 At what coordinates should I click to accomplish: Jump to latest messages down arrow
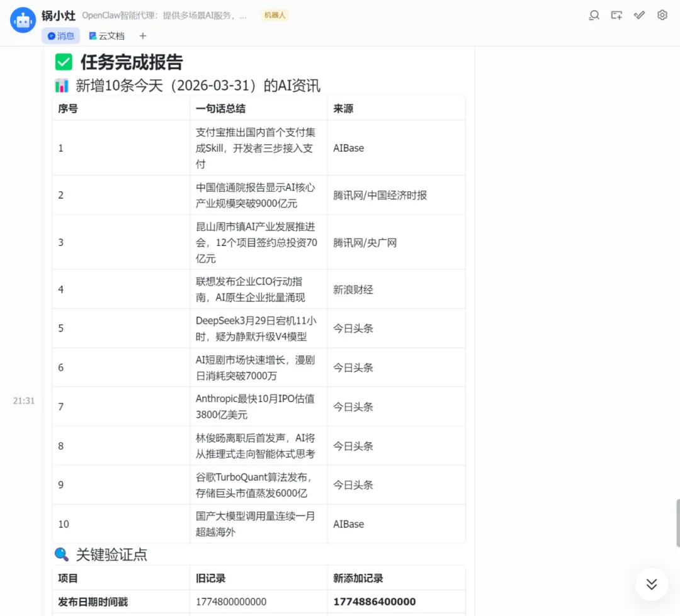click(652, 585)
